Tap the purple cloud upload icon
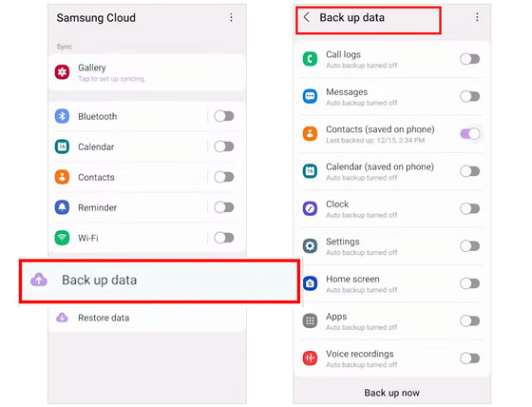Image resolution: width=532 pixels, height=407 pixels. coord(39,280)
